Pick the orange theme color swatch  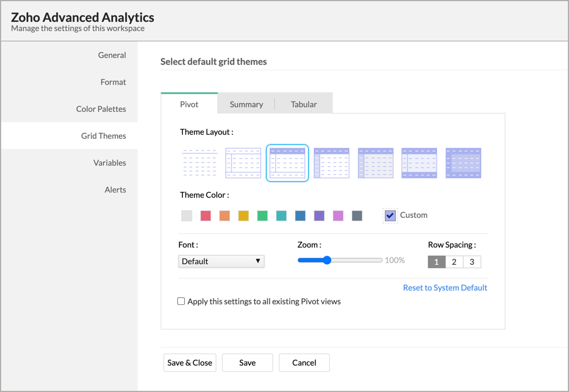point(225,215)
